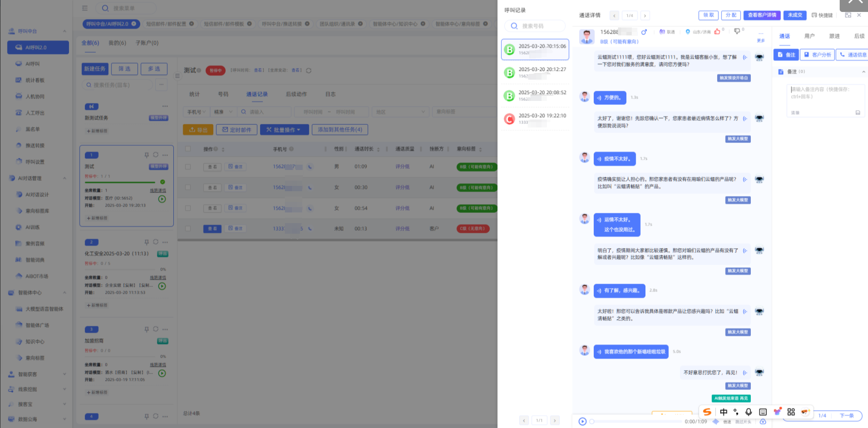Open the Sogou toolbox grid icon
868x428 pixels.
pos(791,412)
